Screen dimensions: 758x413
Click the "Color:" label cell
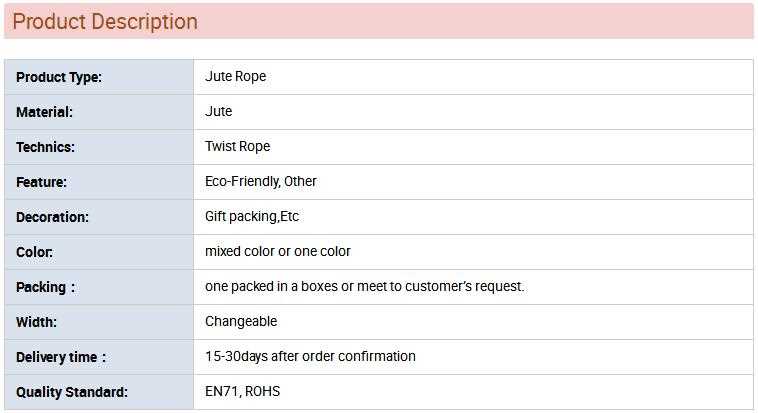[x=35, y=252]
